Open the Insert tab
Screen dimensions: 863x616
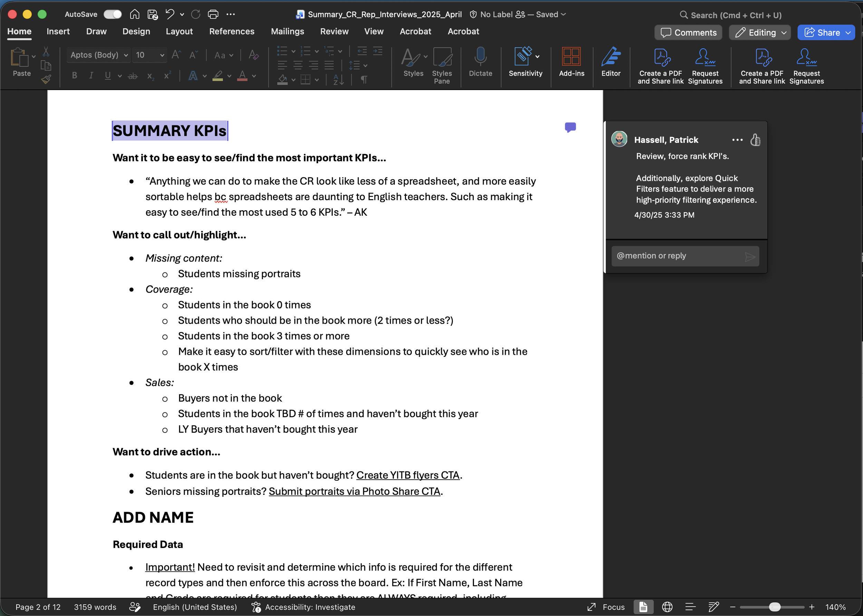[x=58, y=31]
